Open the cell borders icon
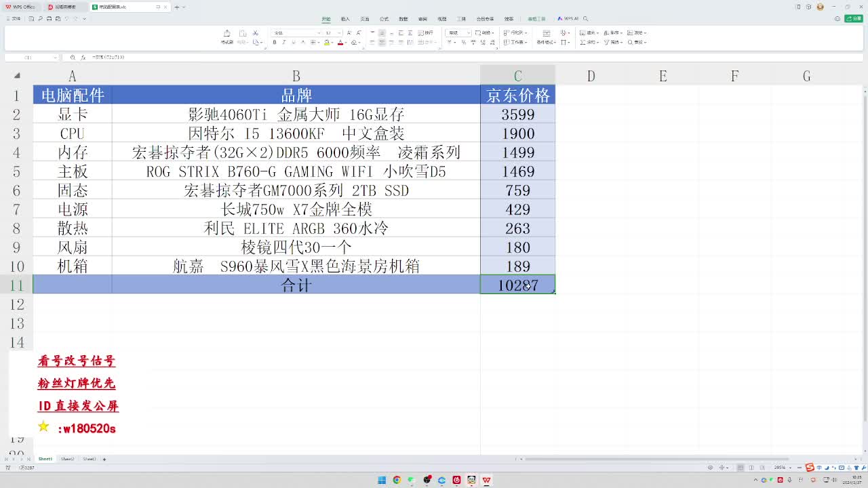 313,42
